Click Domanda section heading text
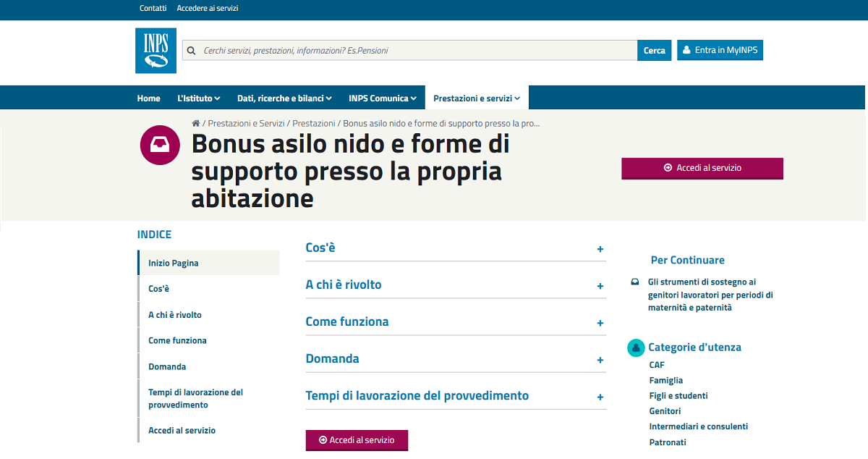The image size is (868, 459). (x=333, y=358)
